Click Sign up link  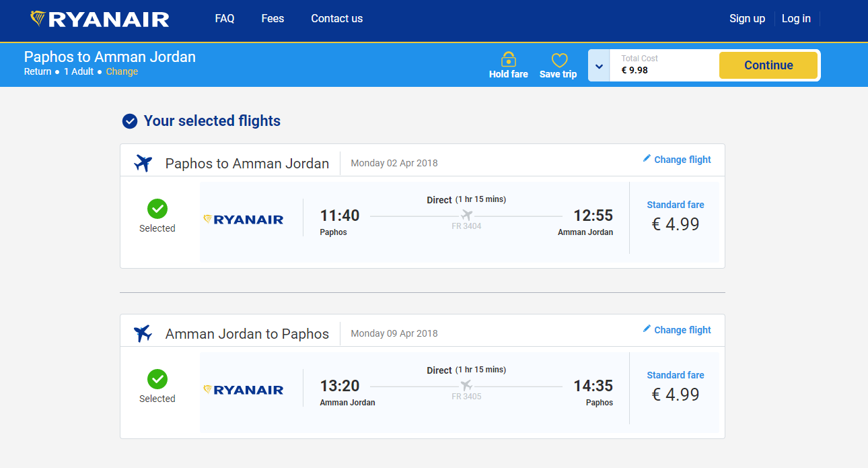pos(747,19)
